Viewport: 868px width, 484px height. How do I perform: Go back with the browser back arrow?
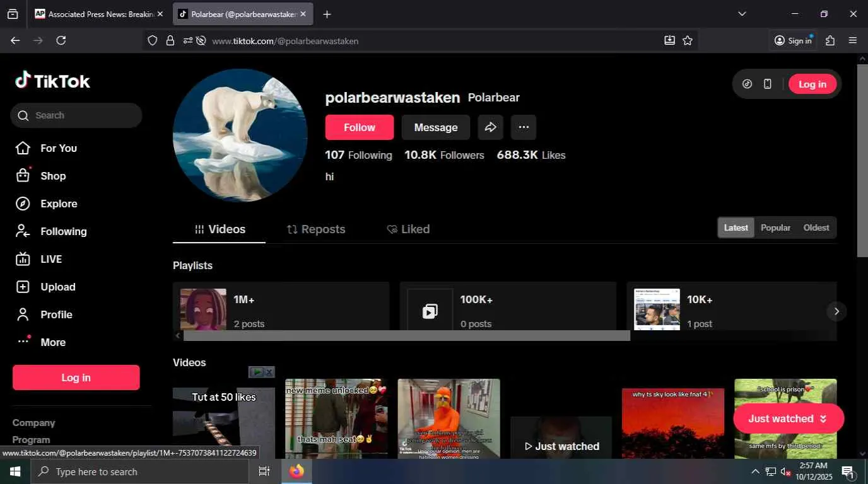15,40
